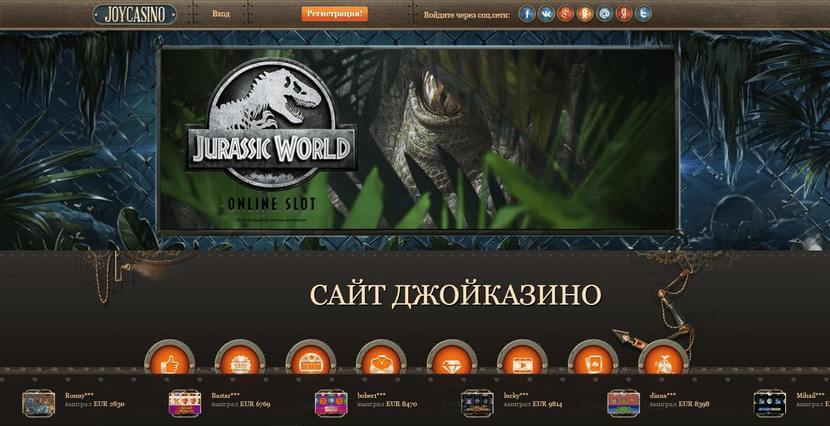The width and height of the screenshot is (830, 426).
Task: Sign in with Odnoklassniki icon
Action: pos(585,14)
